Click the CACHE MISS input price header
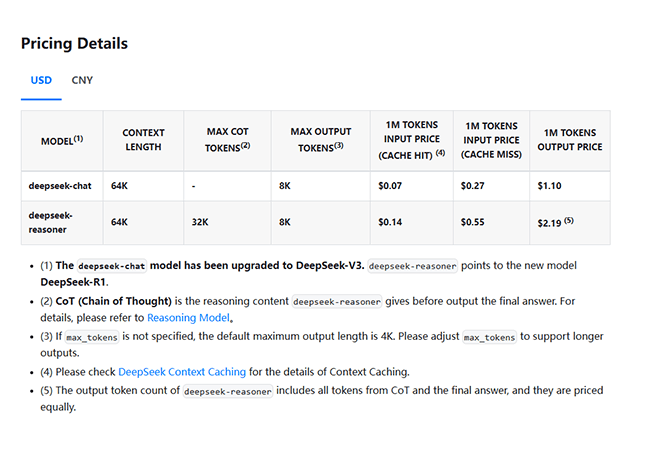Screen dimensions: 650x450 pyautogui.click(x=490, y=140)
